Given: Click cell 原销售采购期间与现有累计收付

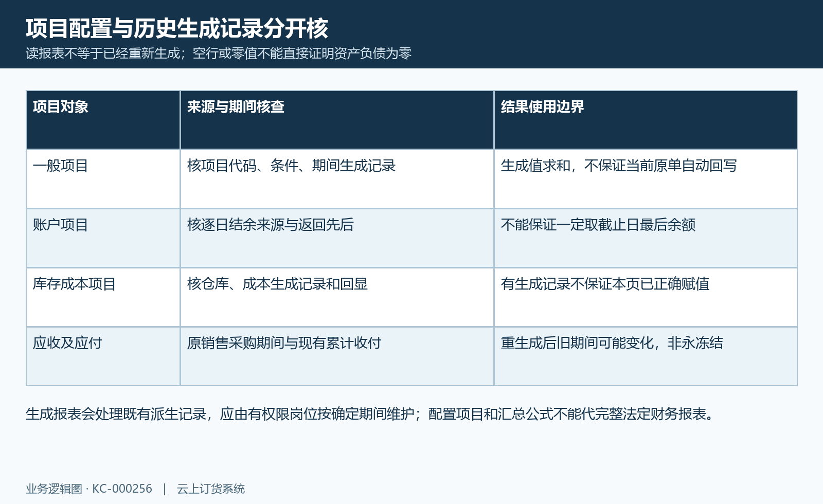Looking at the screenshot, I should coord(337,356).
